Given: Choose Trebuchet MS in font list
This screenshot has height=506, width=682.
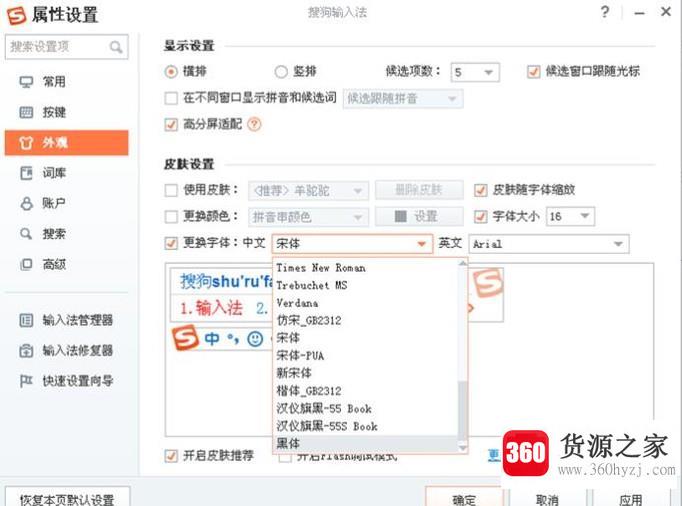Looking at the screenshot, I should 365,285.
